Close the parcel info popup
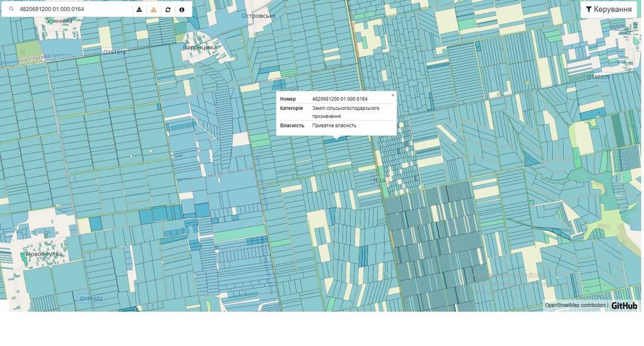Viewport: 644px width, 346px height. click(393, 95)
